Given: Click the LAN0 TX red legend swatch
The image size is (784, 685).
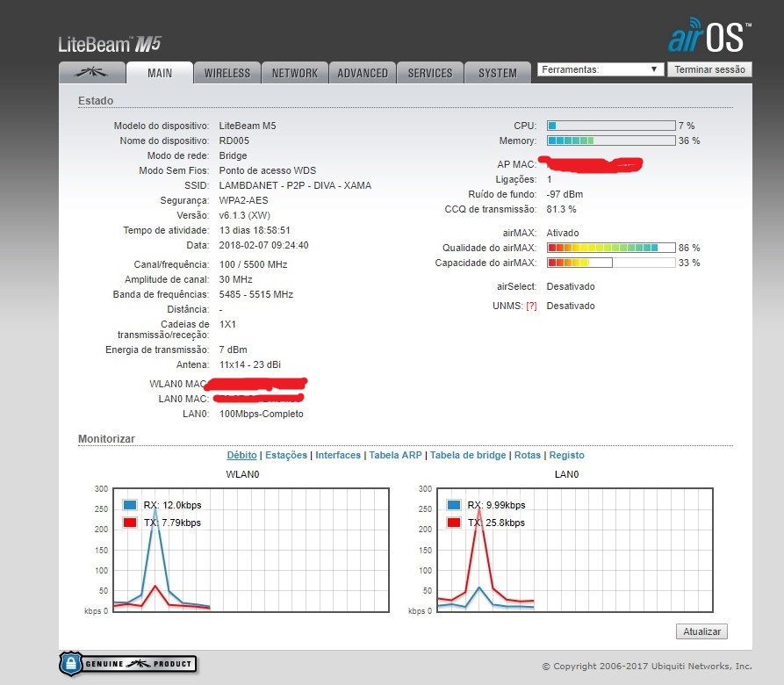Looking at the screenshot, I should click(x=454, y=523).
